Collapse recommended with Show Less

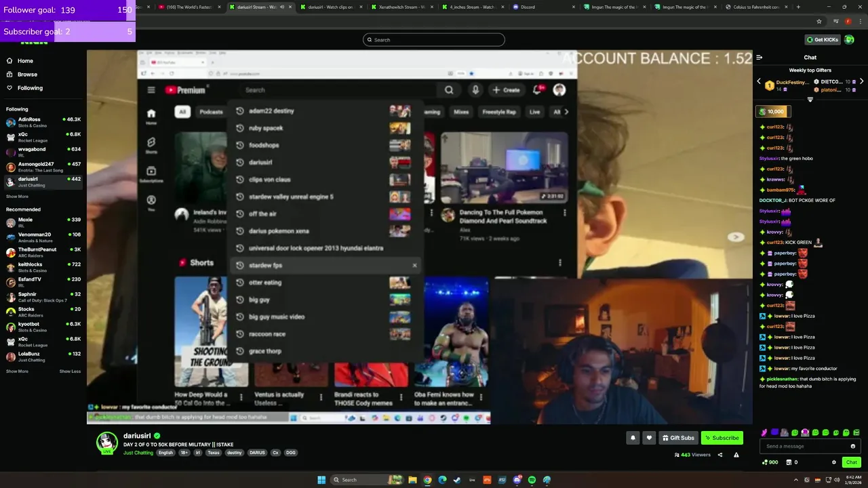click(x=70, y=371)
